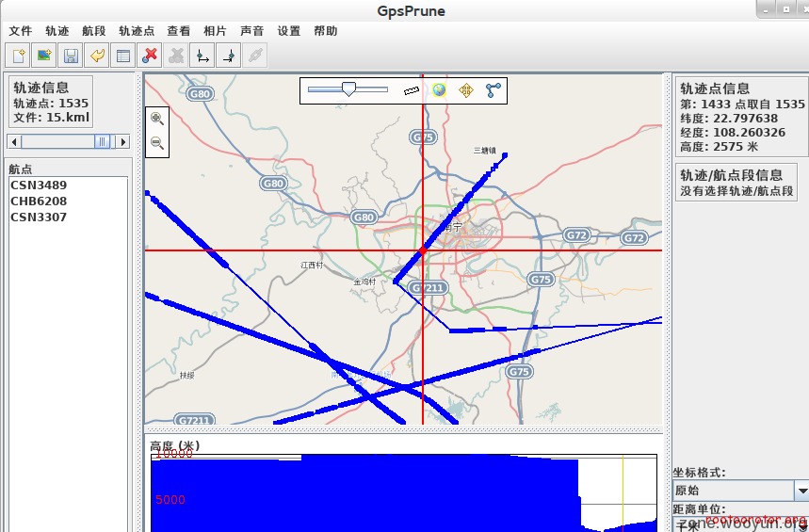This screenshot has height=532, width=809.
Task: Click the track point scrollbar right arrow
Action: coord(121,141)
